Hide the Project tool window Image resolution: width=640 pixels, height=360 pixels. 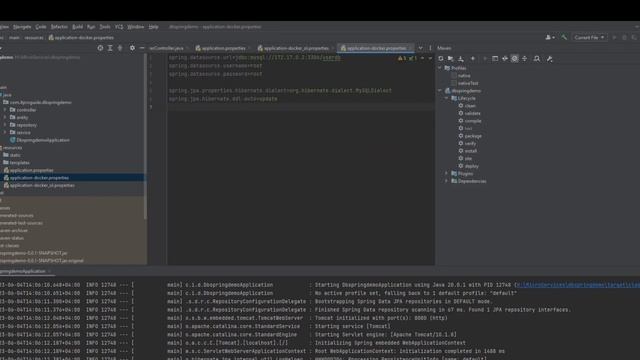click(142, 48)
